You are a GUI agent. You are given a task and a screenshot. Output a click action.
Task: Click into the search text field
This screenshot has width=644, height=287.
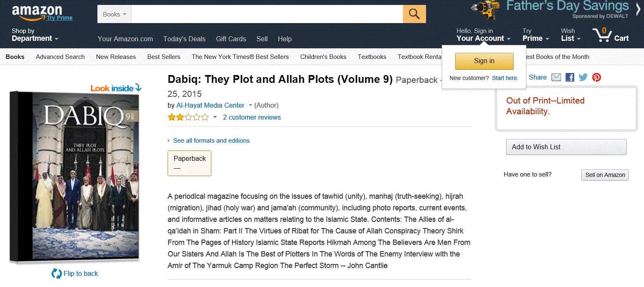click(x=267, y=14)
